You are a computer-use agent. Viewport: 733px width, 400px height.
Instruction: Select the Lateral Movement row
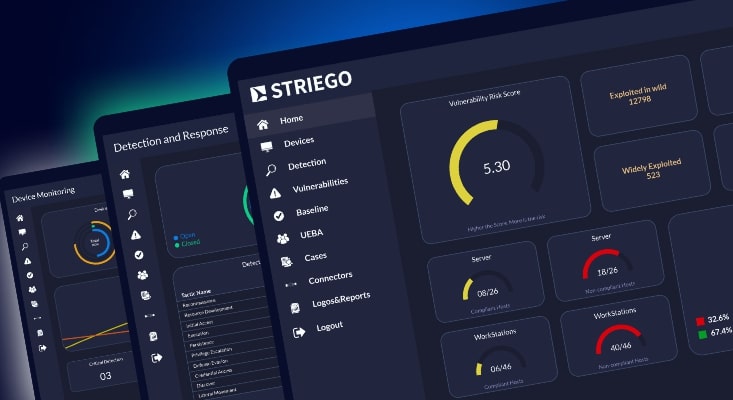click(239, 392)
